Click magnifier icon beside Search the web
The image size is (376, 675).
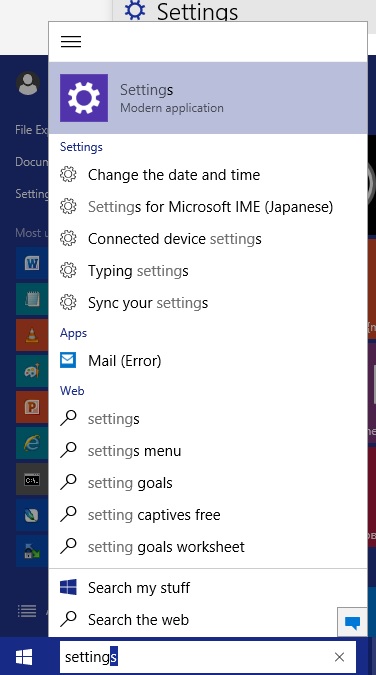(68, 619)
